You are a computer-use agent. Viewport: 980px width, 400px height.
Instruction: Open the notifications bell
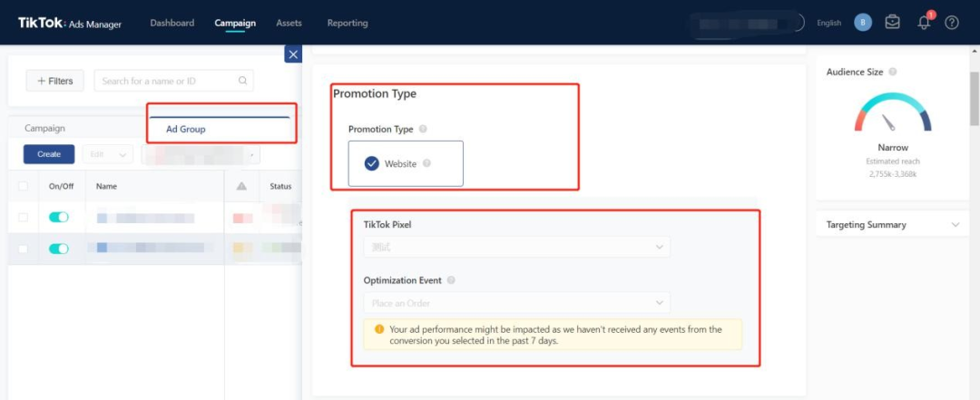pyautogui.click(x=924, y=23)
